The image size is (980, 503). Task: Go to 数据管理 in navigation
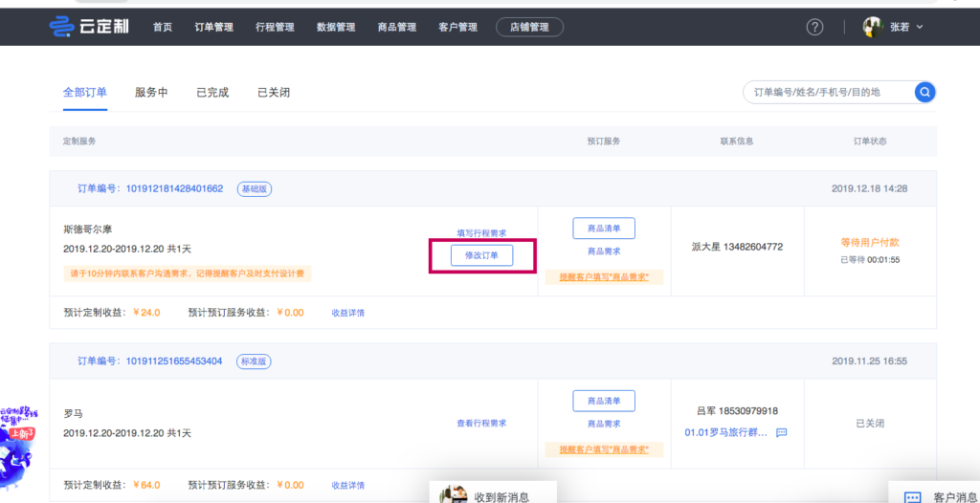click(336, 27)
